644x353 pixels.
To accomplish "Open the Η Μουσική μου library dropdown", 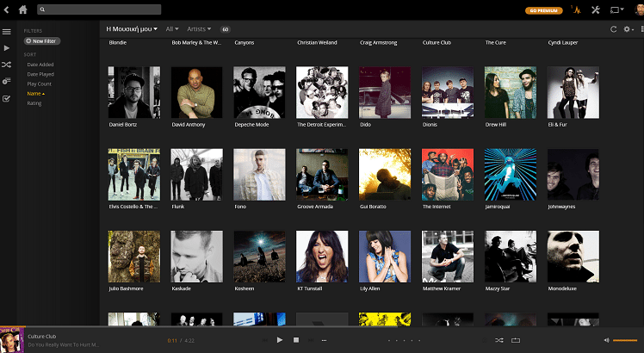I will click(132, 29).
